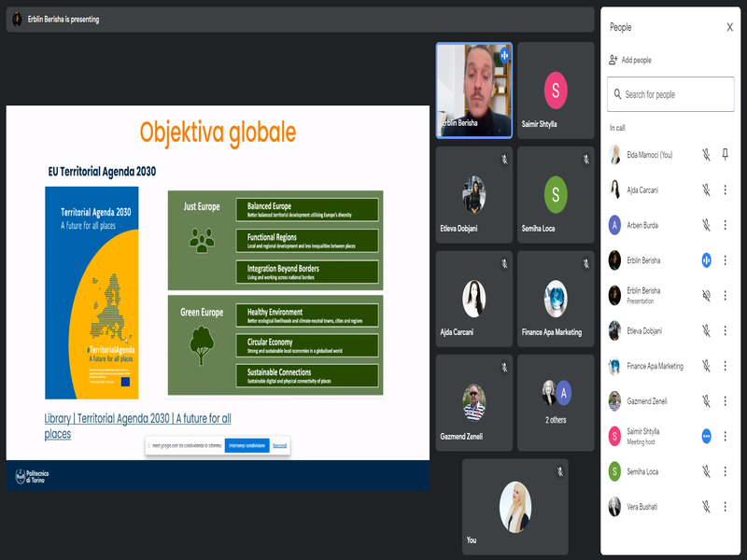The width and height of the screenshot is (747, 560).
Task: Click the Circular Economy box
Action: click(x=307, y=345)
